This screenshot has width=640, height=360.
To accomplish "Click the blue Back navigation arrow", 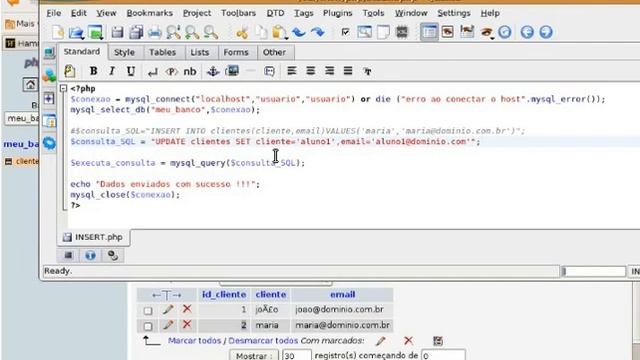I will click(527, 32).
